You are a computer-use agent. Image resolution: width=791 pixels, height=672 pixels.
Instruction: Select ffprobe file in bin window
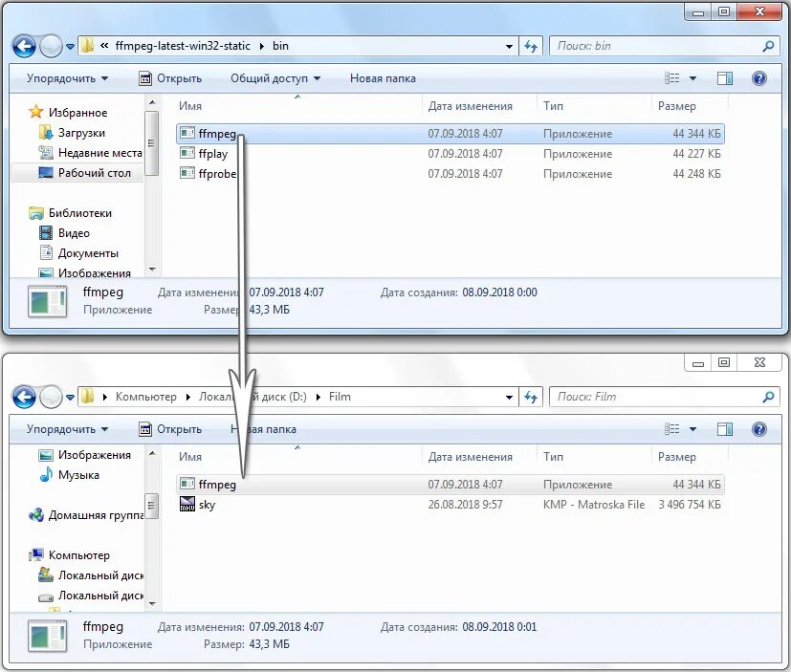click(450, 174)
